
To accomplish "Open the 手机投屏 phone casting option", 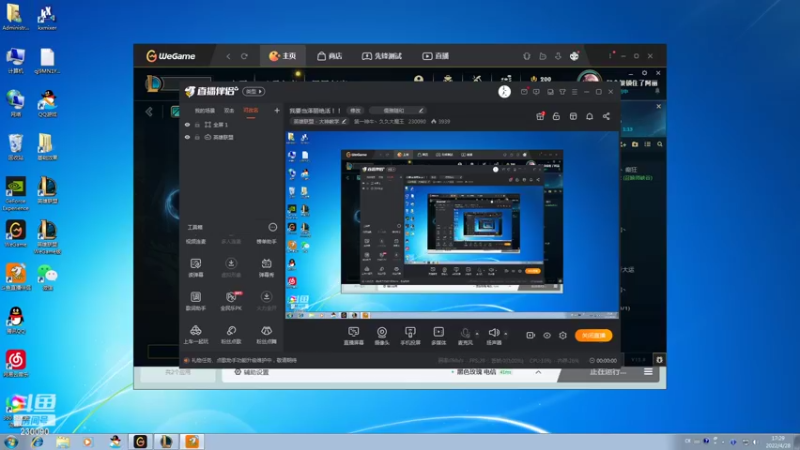I will [x=410, y=336].
